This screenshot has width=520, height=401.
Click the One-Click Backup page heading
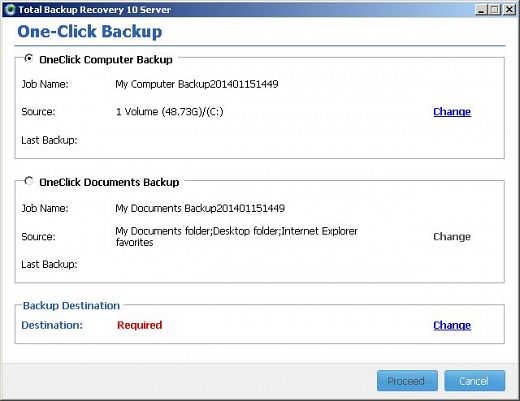pyautogui.click(x=90, y=32)
